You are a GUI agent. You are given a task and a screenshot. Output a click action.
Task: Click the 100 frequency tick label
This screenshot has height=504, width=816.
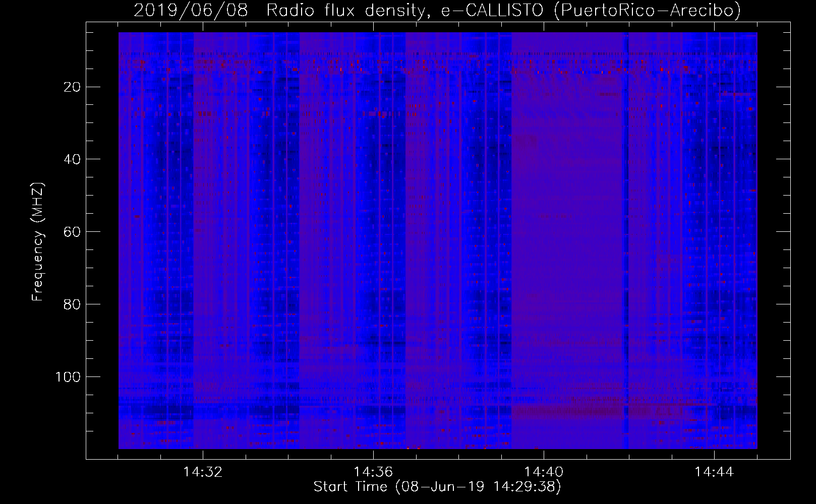(x=68, y=377)
